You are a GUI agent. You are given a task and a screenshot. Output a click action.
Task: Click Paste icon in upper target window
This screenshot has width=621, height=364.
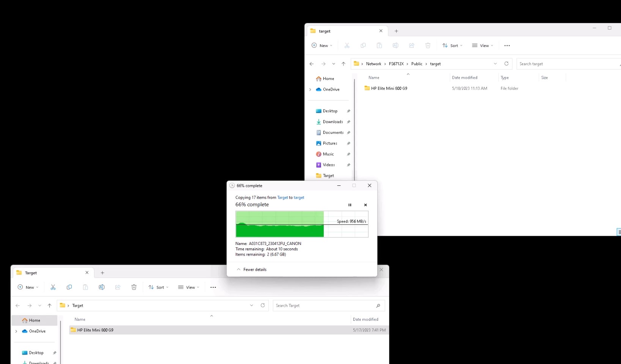tap(379, 45)
